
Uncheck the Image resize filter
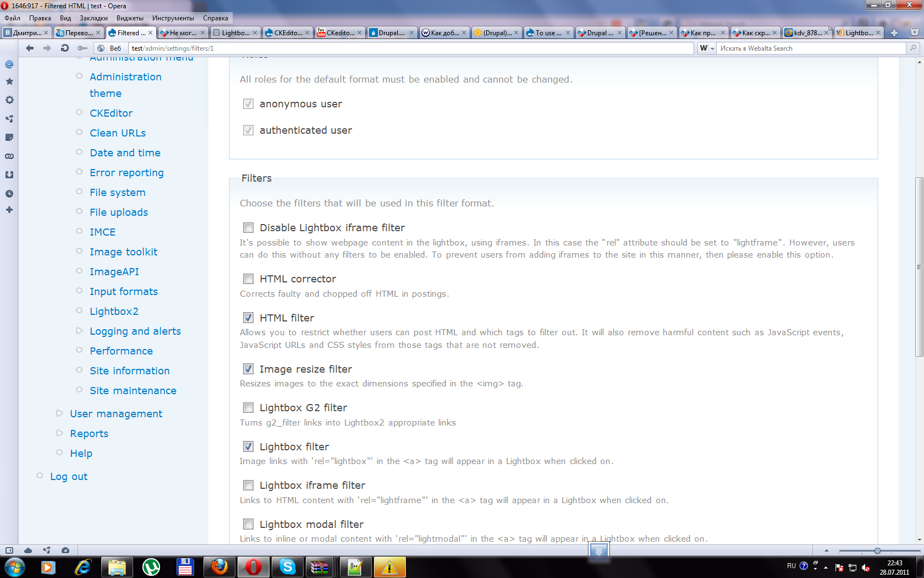point(249,369)
